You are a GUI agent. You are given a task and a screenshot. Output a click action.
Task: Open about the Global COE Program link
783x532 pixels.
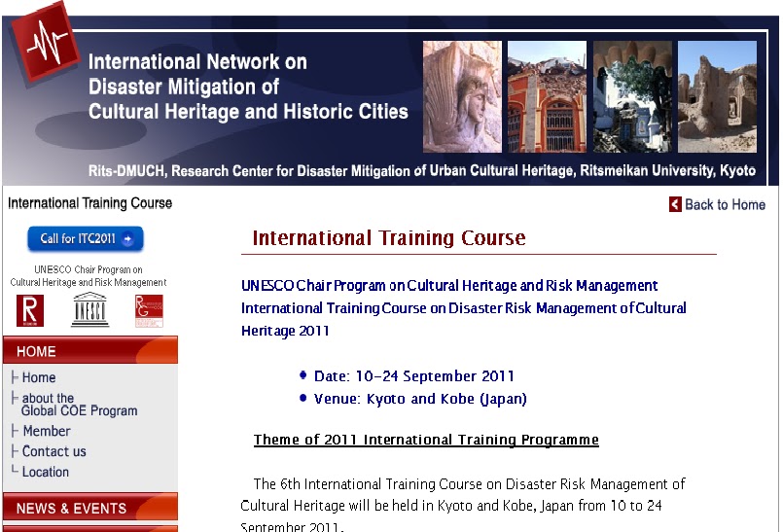click(x=79, y=405)
